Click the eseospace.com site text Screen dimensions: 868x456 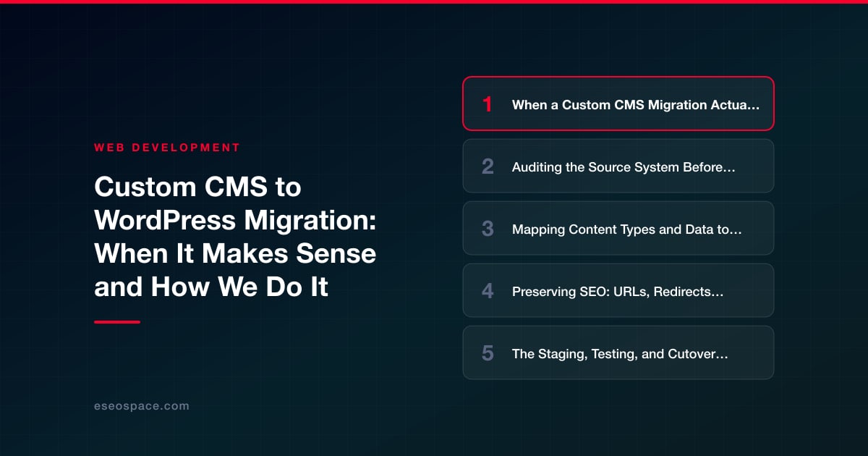coord(142,406)
